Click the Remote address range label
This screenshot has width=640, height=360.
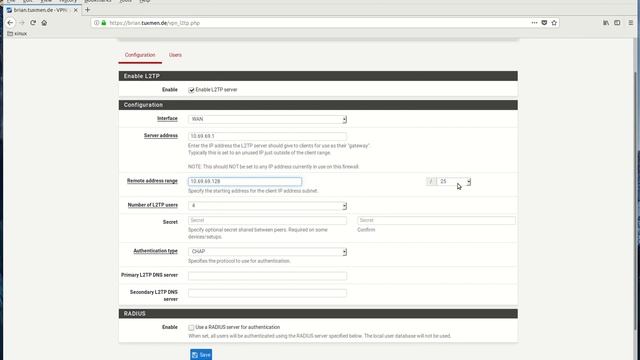(152, 181)
